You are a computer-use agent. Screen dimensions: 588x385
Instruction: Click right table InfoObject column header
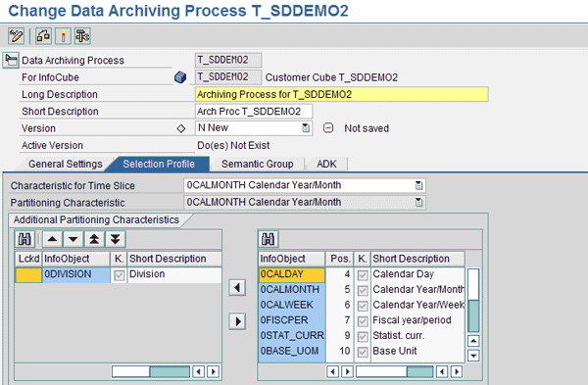pos(291,259)
